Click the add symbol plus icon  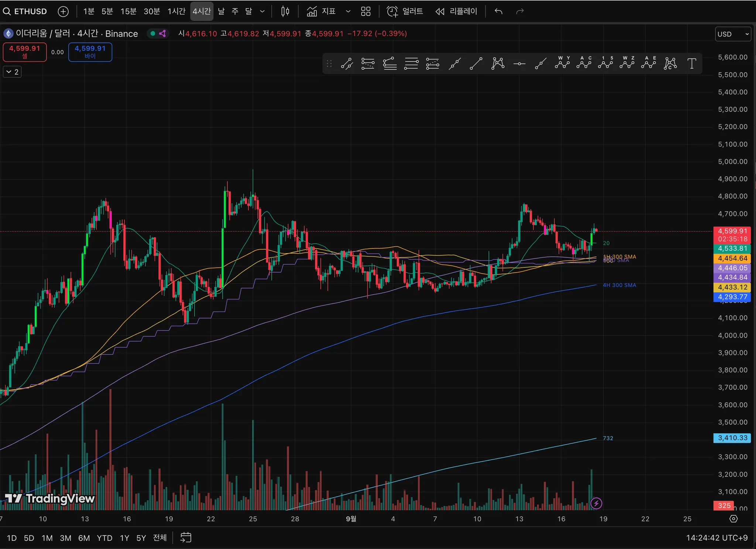63,11
